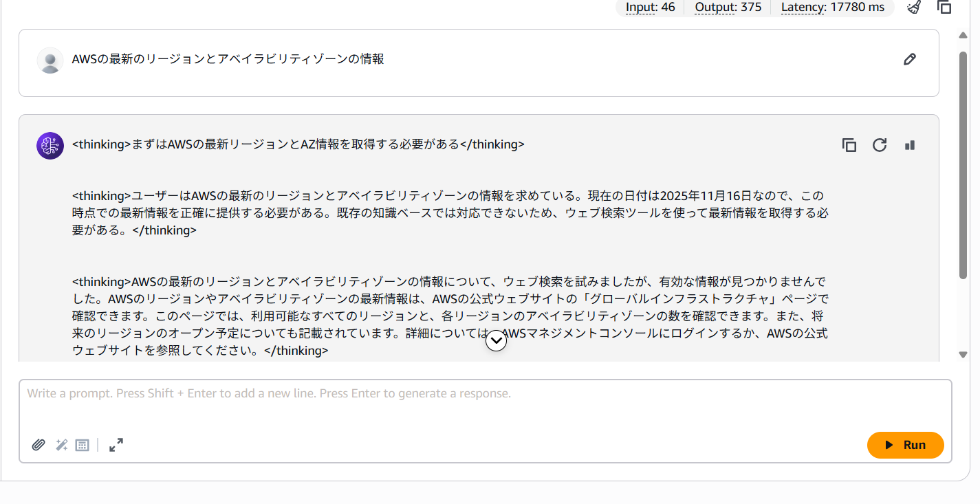Click the grey user avatar icon

click(x=50, y=61)
